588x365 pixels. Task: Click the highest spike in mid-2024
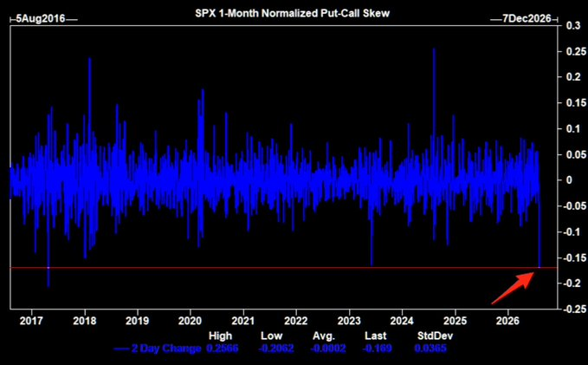[x=434, y=49]
